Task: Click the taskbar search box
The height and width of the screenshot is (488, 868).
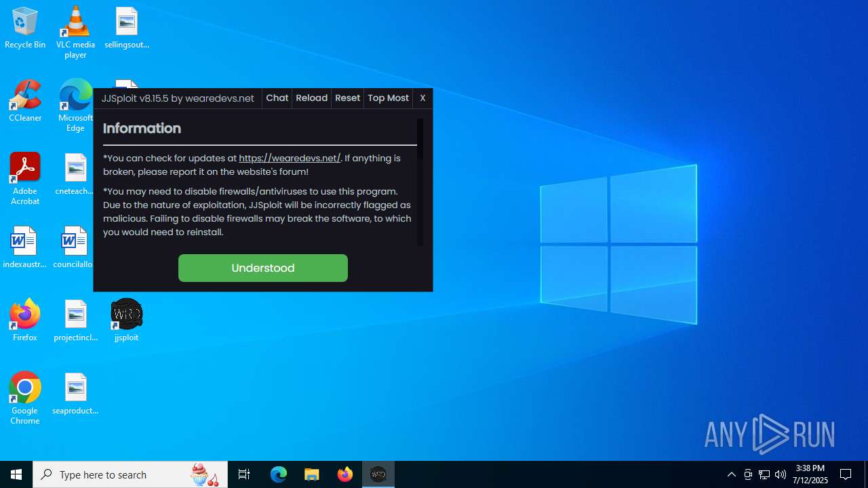Action: pos(130,474)
